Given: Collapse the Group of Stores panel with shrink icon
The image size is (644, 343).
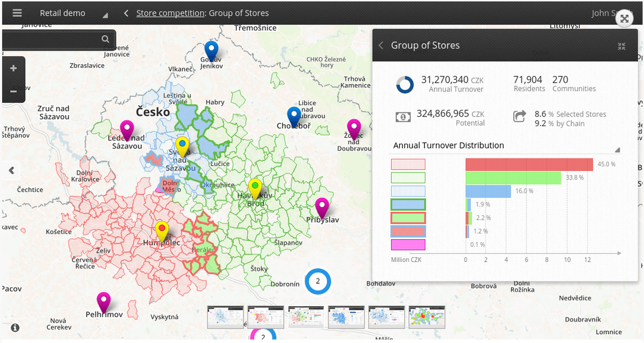Looking at the screenshot, I should pyautogui.click(x=621, y=45).
